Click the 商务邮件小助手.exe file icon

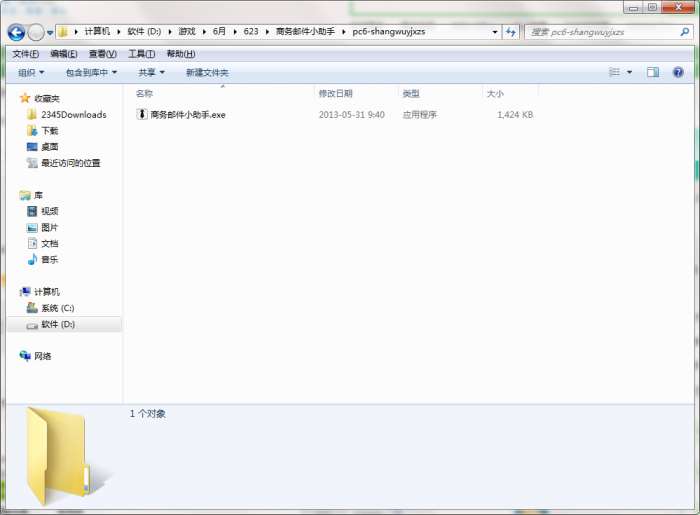click(x=142, y=114)
